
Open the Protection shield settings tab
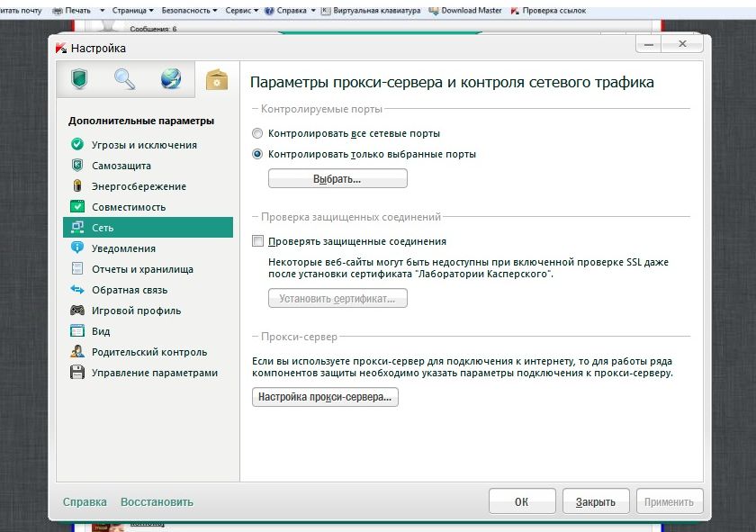coord(78,79)
